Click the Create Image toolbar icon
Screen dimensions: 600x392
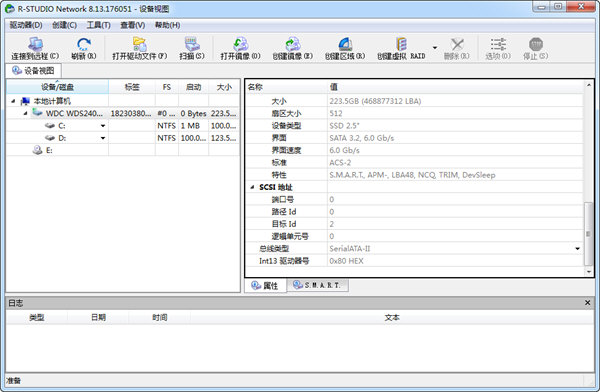click(x=293, y=44)
